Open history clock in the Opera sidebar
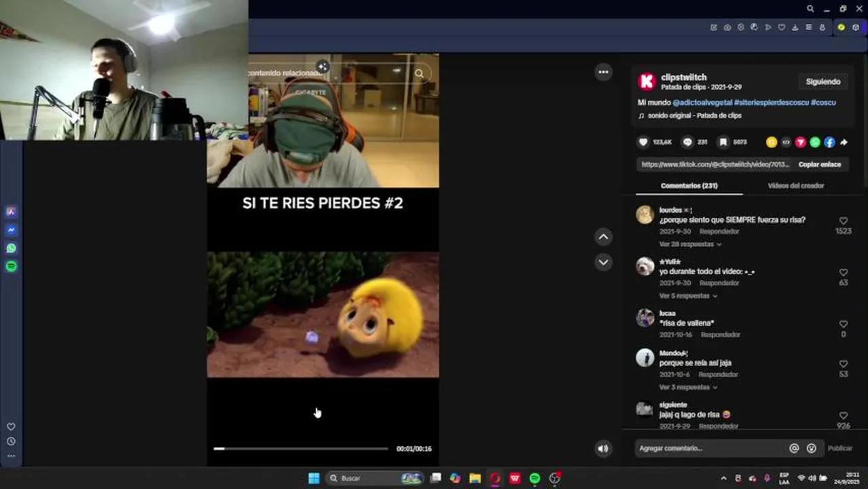This screenshot has width=868, height=489. (11, 441)
